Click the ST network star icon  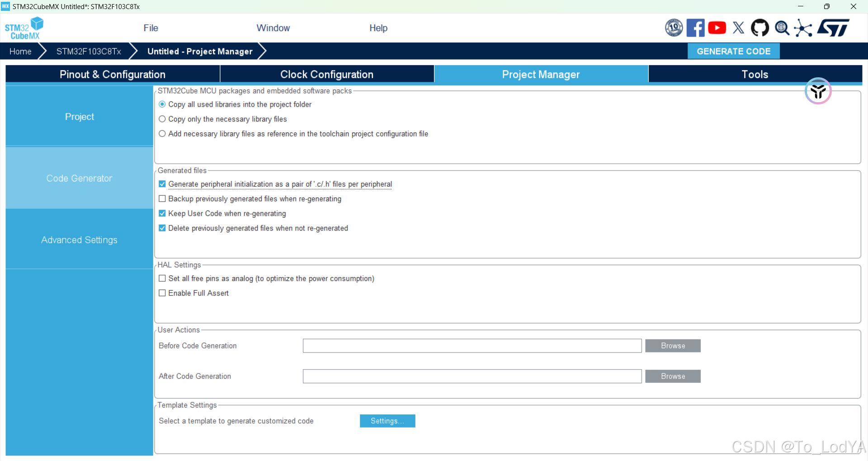803,28
